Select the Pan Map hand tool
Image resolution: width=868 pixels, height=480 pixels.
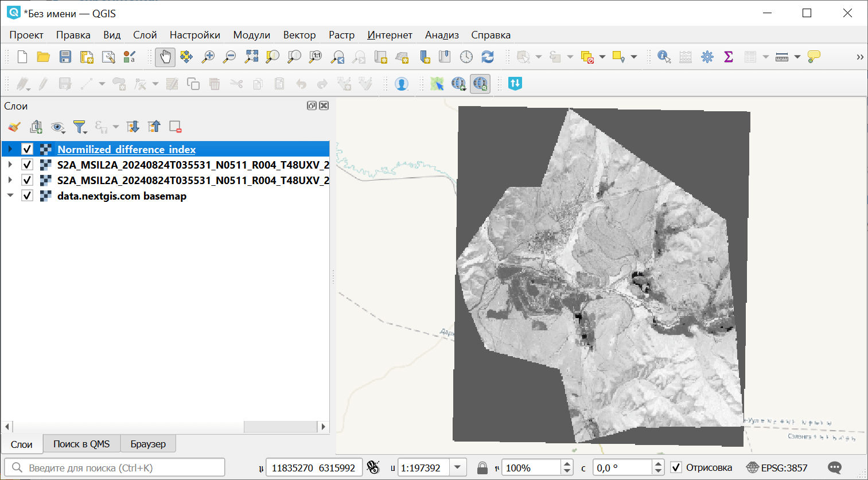(165, 57)
